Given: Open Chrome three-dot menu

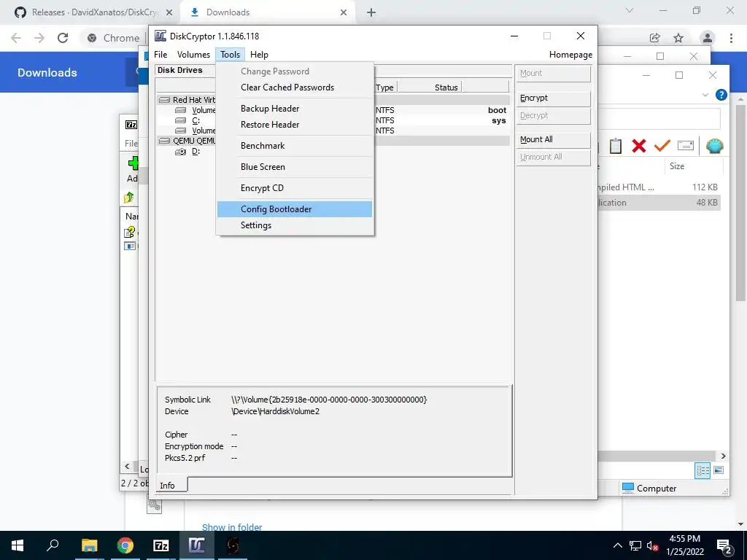Looking at the screenshot, I should pyautogui.click(x=731, y=38).
